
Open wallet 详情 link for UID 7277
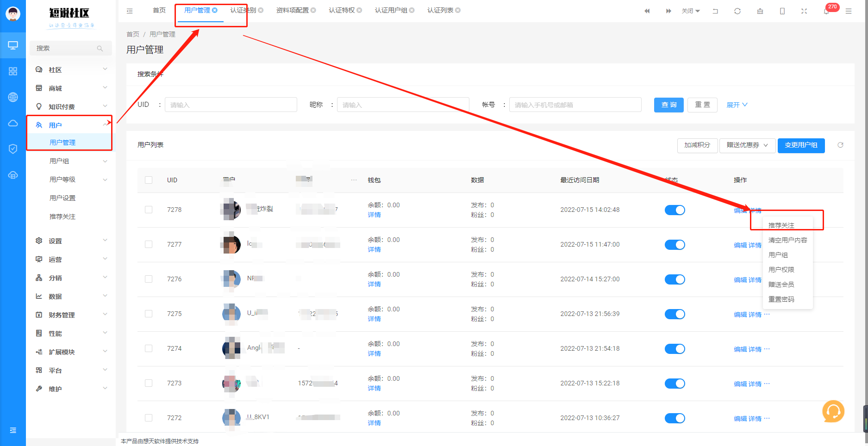(375, 250)
